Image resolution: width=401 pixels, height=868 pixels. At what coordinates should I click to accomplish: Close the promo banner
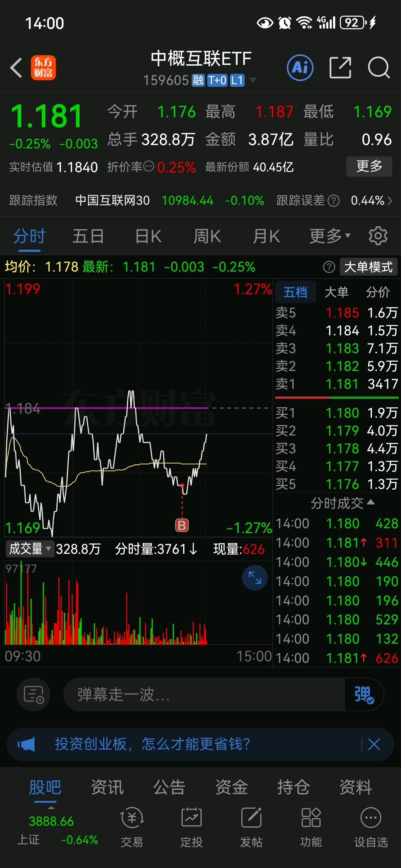click(374, 744)
